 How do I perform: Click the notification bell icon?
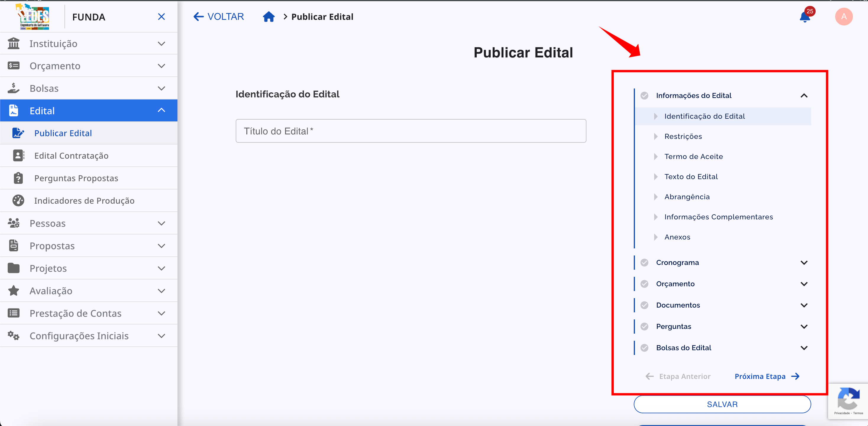click(804, 17)
